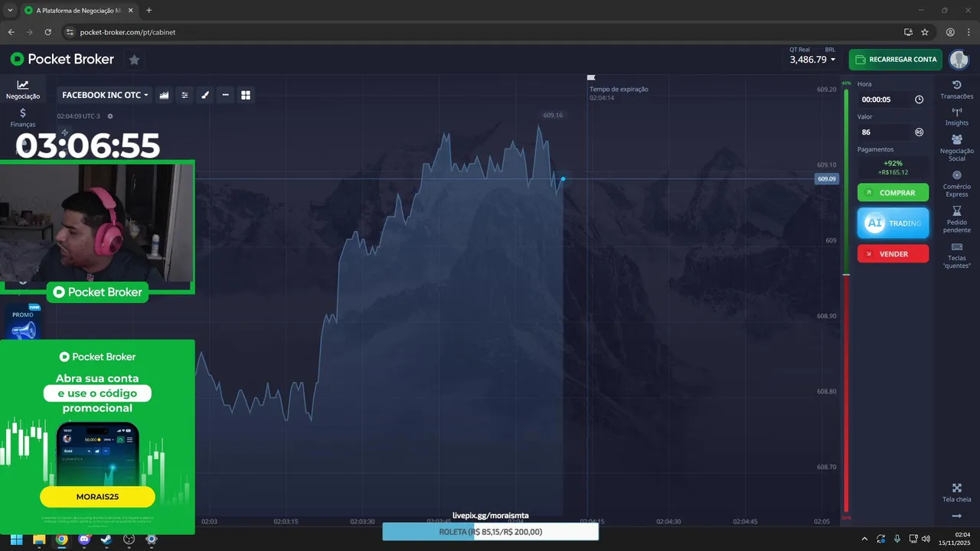Open new browser tab

click(149, 11)
